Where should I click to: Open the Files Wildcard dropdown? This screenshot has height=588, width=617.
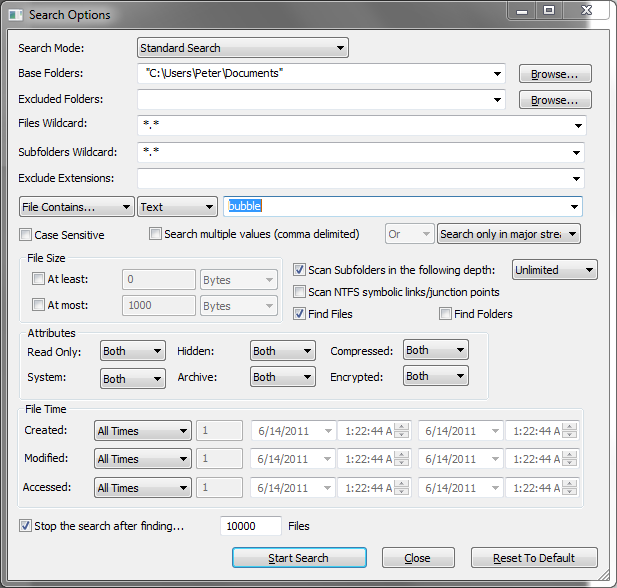click(578, 126)
